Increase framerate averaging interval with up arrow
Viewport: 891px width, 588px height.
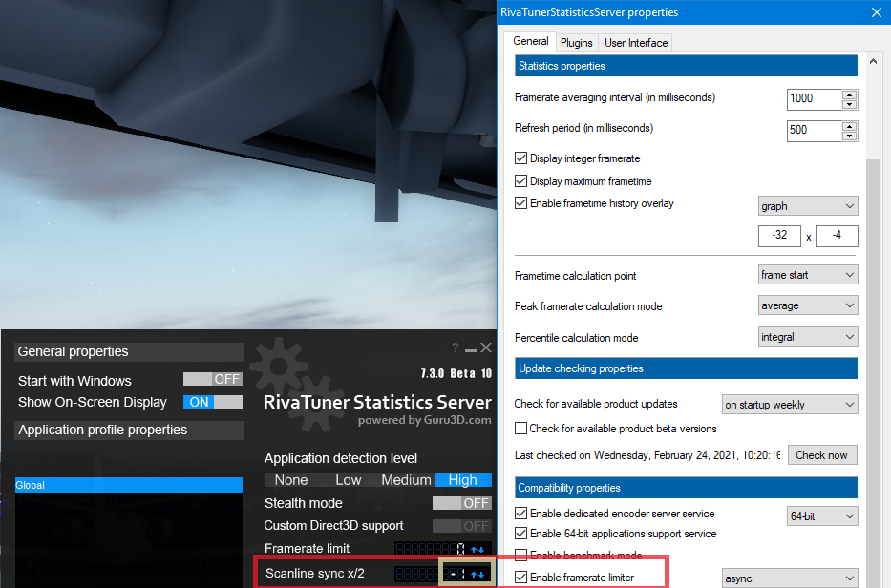click(850, 94)
